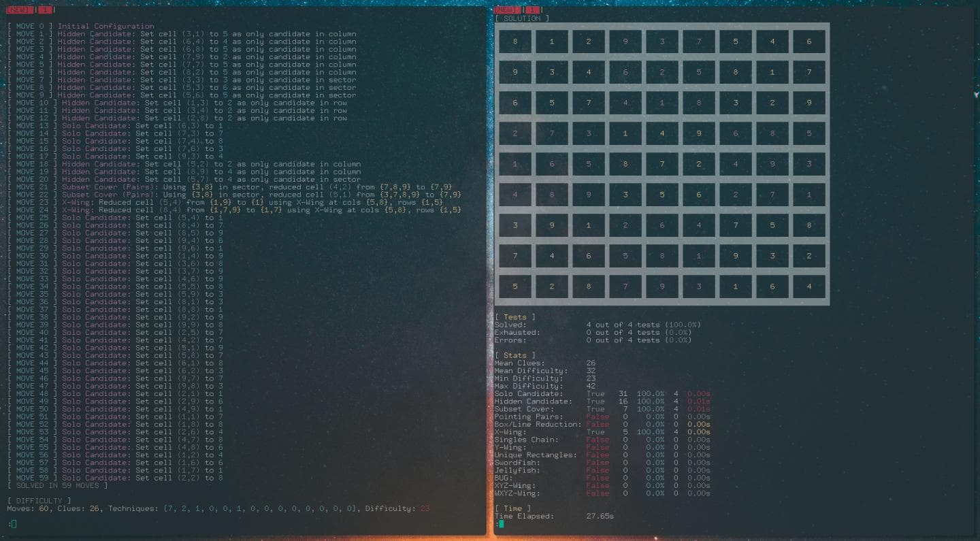The height and width of the screenshot is (541, 980).
Task: Click the bottom-right solution cell containing 4
Action: pos(808,286)
